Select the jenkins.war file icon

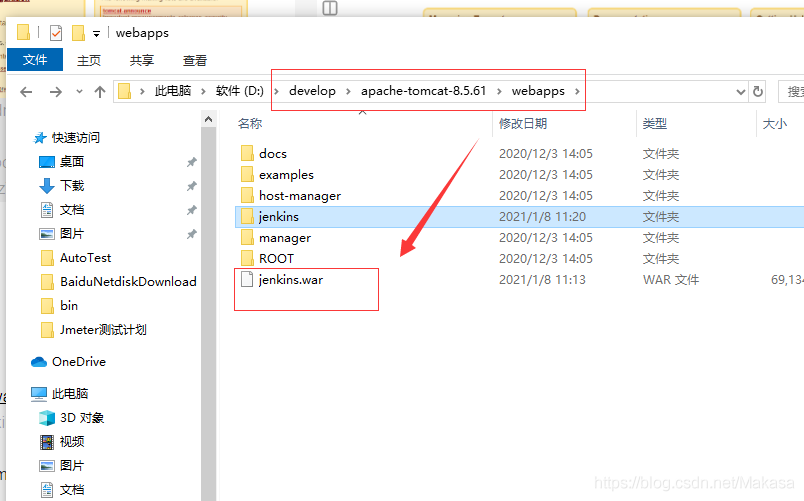pyautogui.click(x=247, y=280)
